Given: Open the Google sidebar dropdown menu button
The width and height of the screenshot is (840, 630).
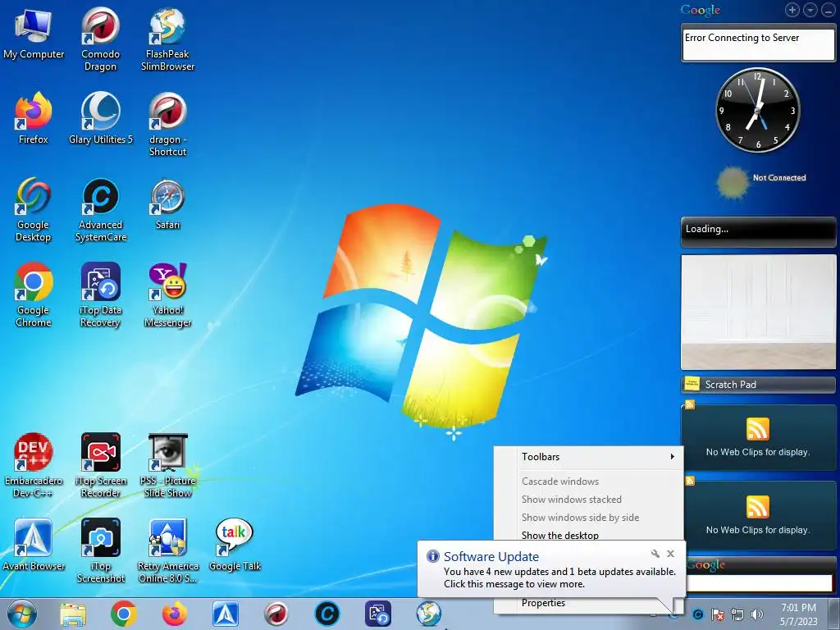Looking at the screenshot, I should pos(810,10).
